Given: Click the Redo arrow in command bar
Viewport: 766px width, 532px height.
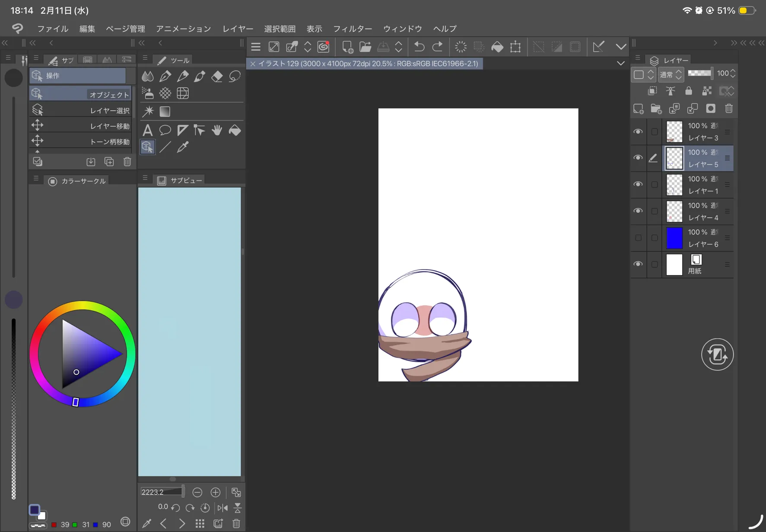Looking at the screenshot, I should [437, 47].
